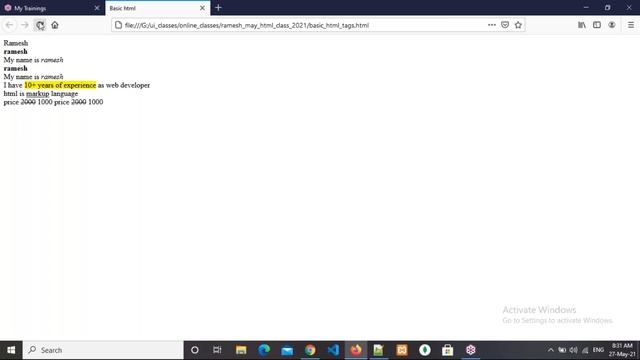Open the Library bookmarks and history icon
Viewport: 640px width, 360px height.
(x=582, y=25)
